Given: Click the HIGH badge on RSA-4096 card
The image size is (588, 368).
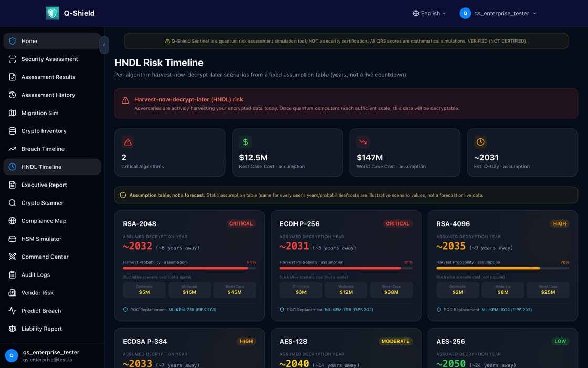Looking at the screenshot, I should pos(560,223).
